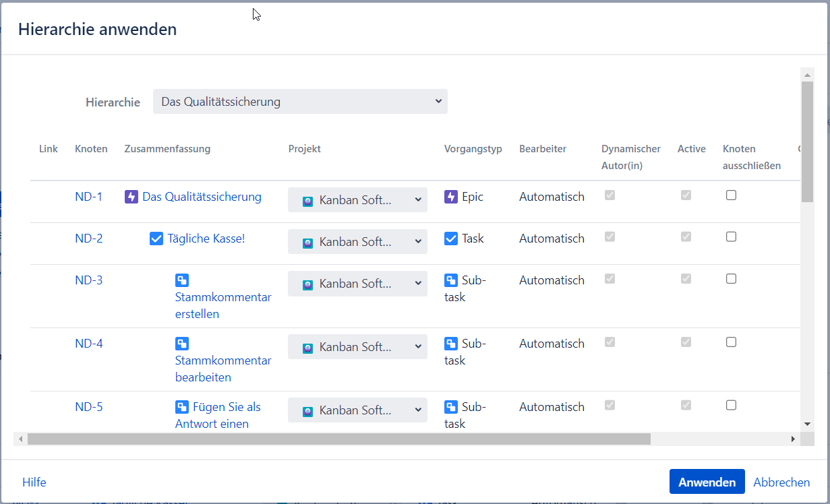Click the Task icon beside Tägliche Kasse!
This screenshot has width=830, height=504.
coord(156,239)
